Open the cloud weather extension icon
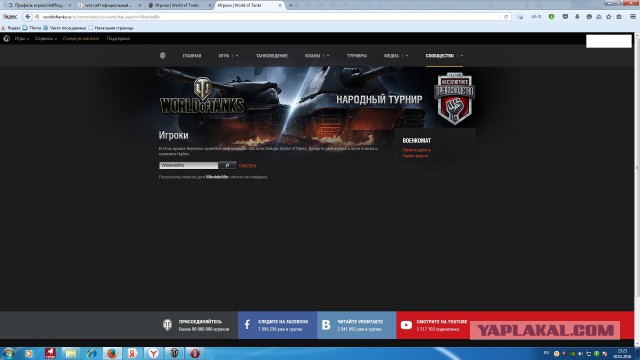The width and height of the screenshot is (640, 360). pyautogui.click(x=536, y=17)
